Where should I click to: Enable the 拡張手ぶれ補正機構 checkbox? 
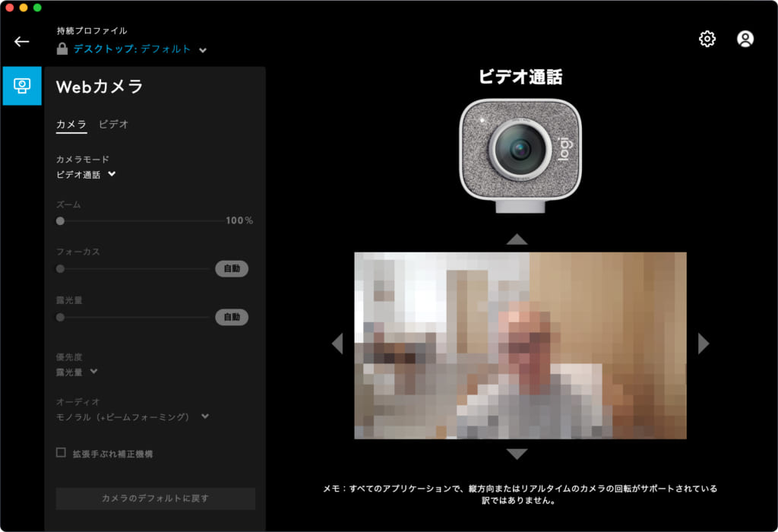(61, 453)
